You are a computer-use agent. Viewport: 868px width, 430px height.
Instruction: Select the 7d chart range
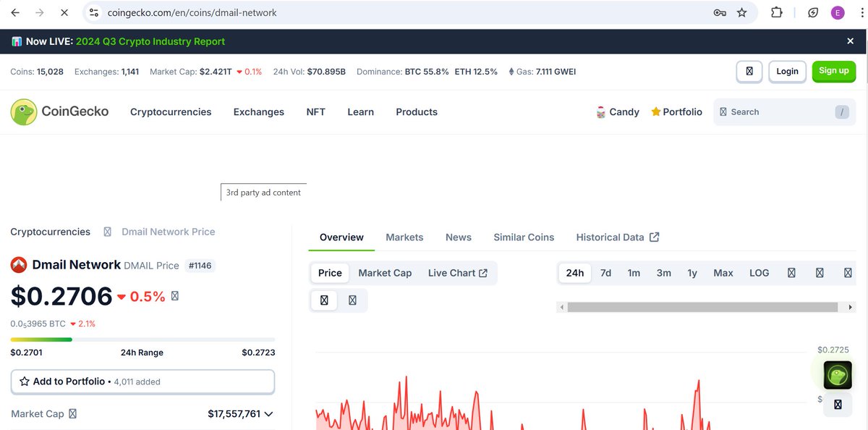point(605,273)
